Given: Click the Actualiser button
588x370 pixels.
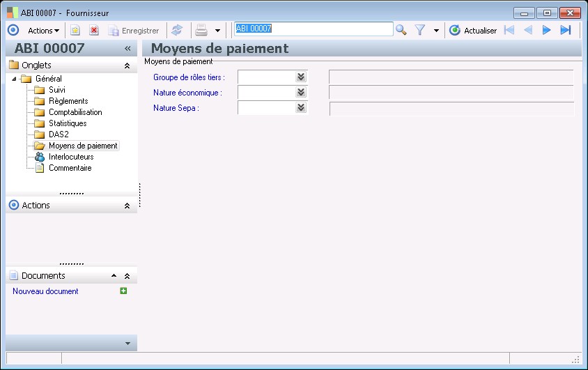Looking at the screenshot, I should pos(473,31).
